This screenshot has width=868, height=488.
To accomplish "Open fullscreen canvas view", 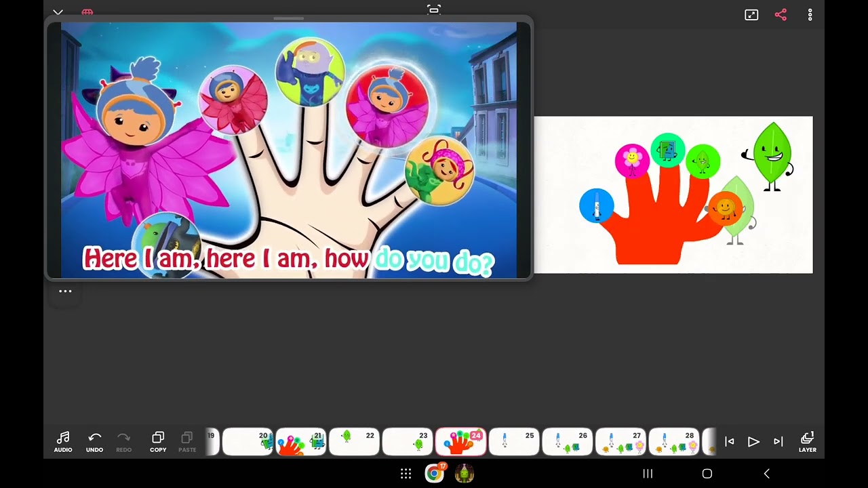I will [x=751, y=15].
